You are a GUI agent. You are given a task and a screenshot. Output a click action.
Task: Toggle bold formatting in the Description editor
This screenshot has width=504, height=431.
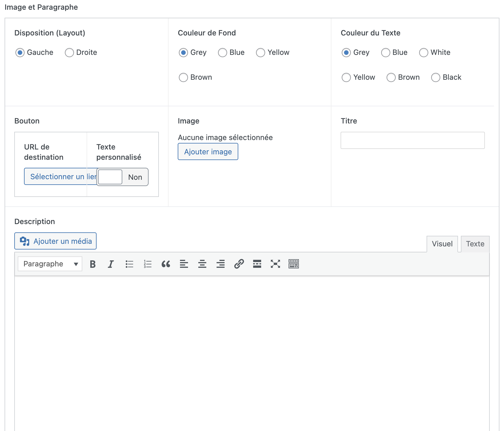(93, 264)
